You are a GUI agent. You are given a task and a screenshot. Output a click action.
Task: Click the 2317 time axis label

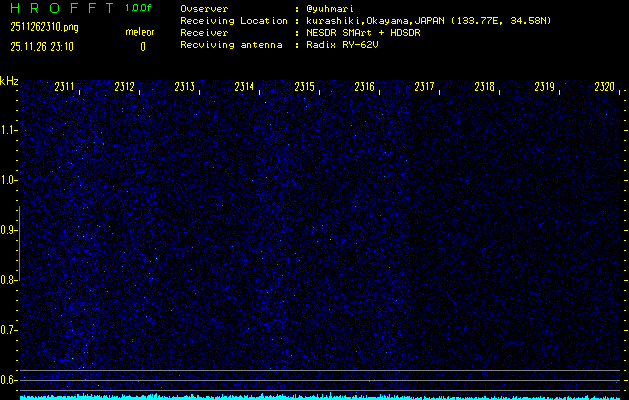[425, 88]
